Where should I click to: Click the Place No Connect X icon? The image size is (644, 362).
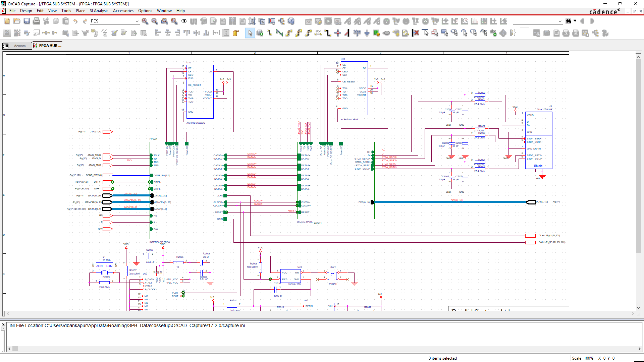(x=416, y=33)
